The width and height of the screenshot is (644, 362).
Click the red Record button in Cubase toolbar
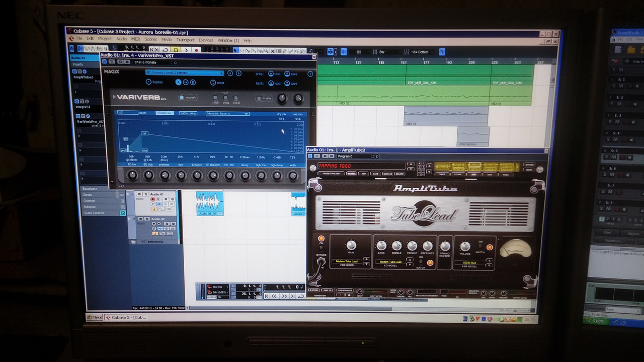click(x=196, y=50)
